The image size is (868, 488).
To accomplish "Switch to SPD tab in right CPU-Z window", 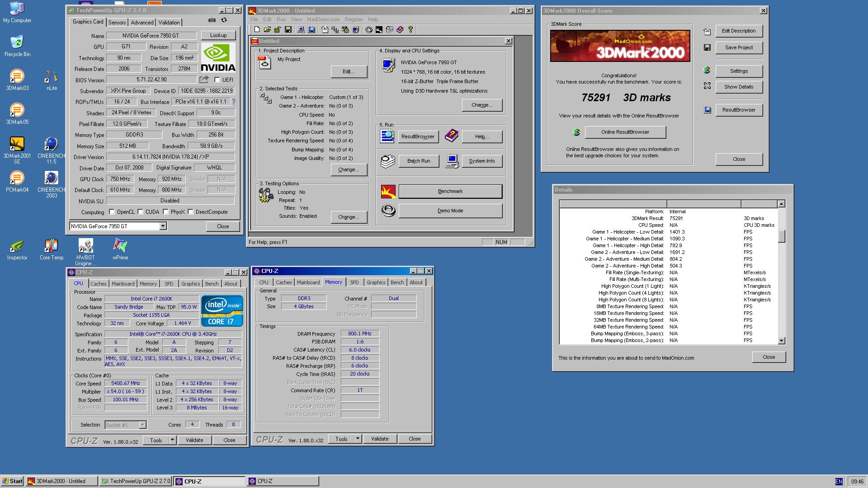I will pyautogui.click(x=354, y=282).
